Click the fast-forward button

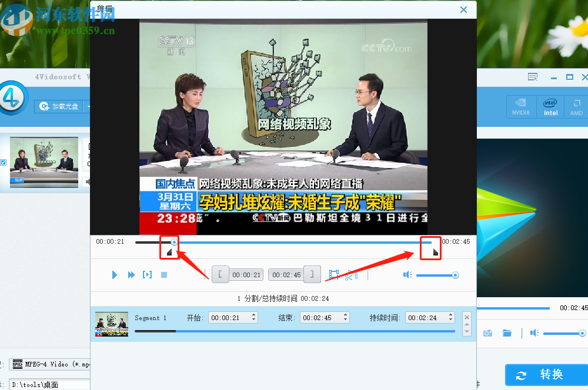tap(131, 275)
